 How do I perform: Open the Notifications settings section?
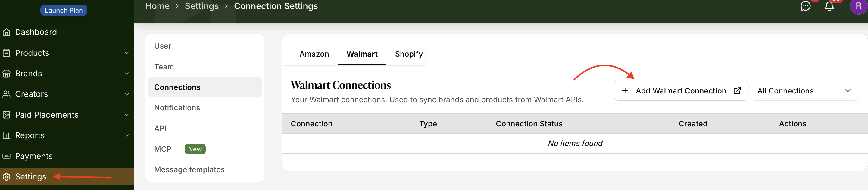(x=177, y=108)
